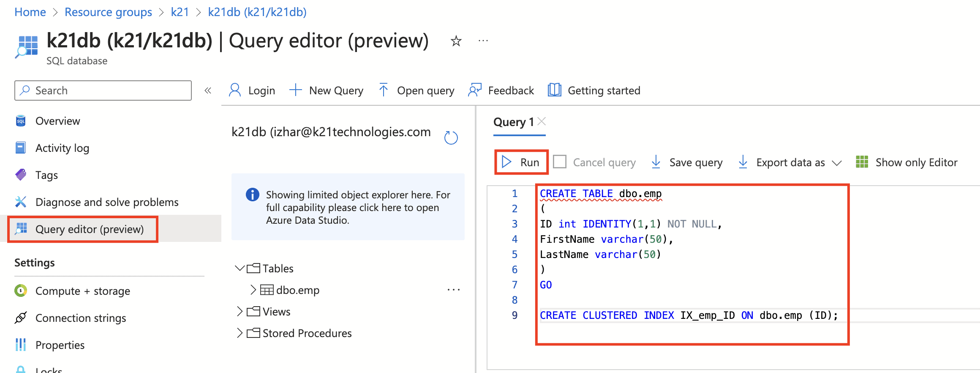This screenshot has width=980, height=373.
Task: Open more options ellipsis in page header
Action: pos(483,41)
